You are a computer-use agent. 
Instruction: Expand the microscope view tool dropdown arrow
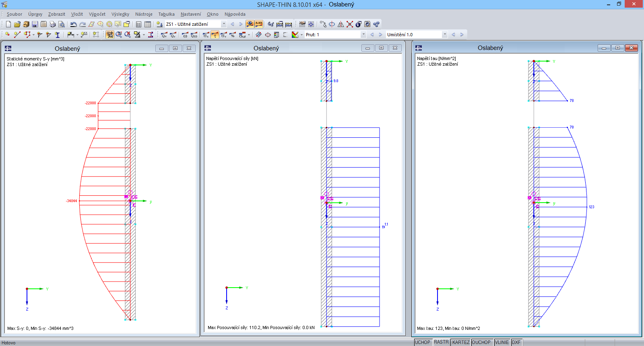pyautogui.click(x=144, y=35)
